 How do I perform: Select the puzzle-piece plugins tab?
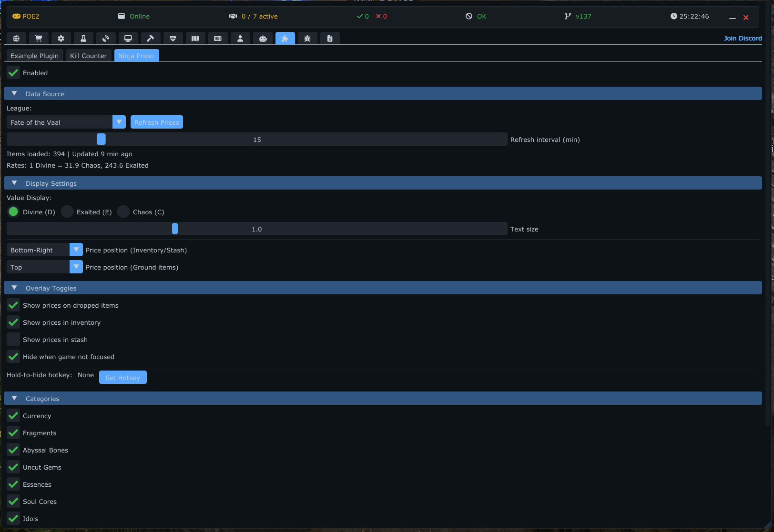pos(285,39)
